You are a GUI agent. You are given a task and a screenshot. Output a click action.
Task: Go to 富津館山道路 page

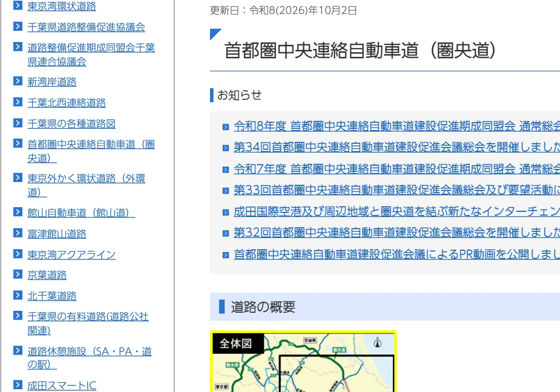click(57, 234)
